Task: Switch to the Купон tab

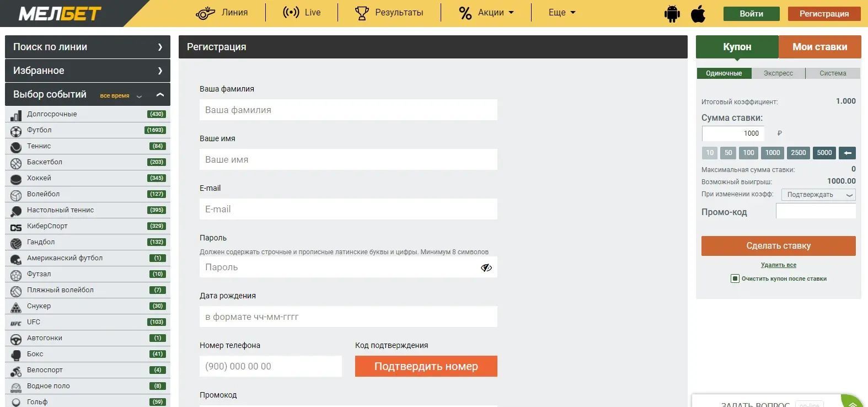Action: [x=737, y=47]
